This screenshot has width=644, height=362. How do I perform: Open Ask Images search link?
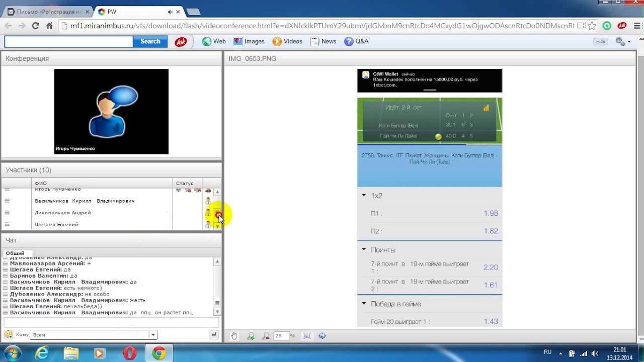coord(249,42)
